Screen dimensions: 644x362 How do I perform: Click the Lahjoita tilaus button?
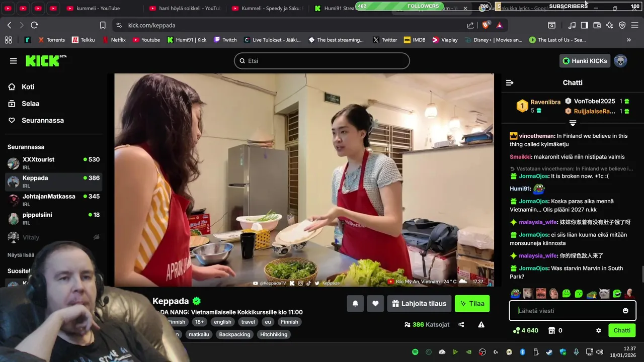(x=419, y=304)
